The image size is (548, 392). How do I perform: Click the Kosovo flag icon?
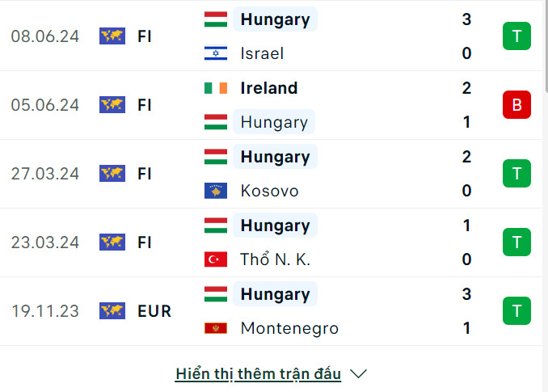point(216,192)
